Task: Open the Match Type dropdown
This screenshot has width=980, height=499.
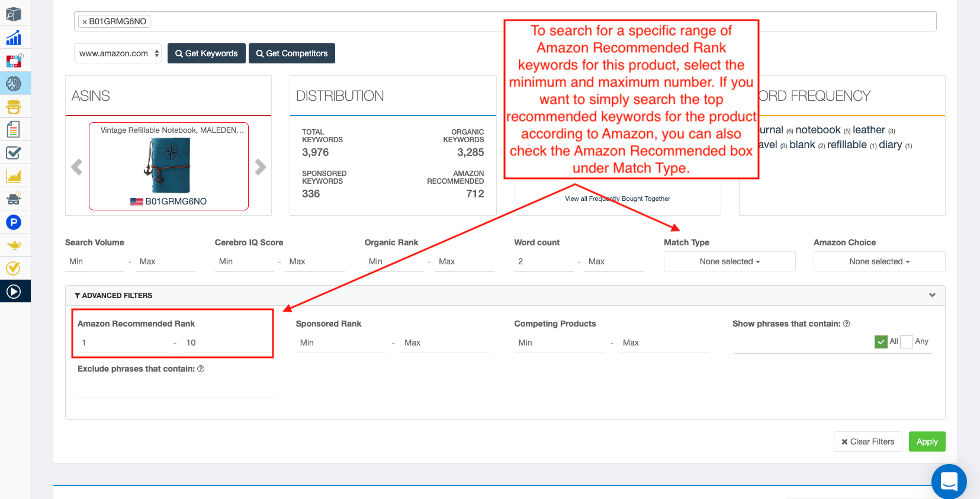Action: (x=729, y=261)
